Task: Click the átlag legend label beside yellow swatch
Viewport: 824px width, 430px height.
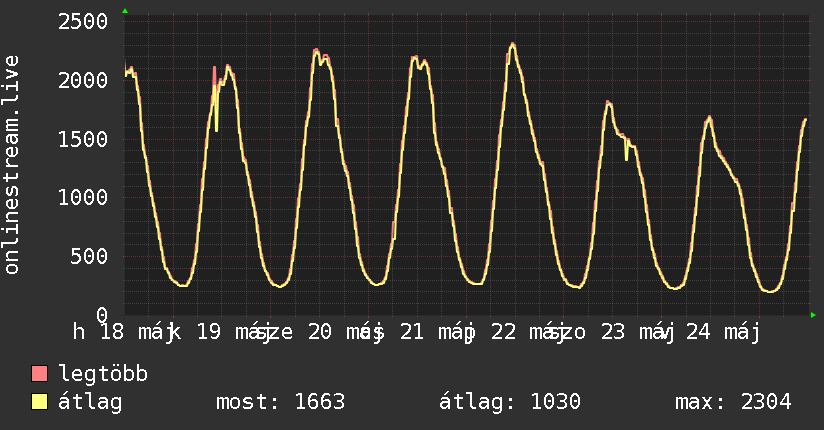Action: [90, 402]
